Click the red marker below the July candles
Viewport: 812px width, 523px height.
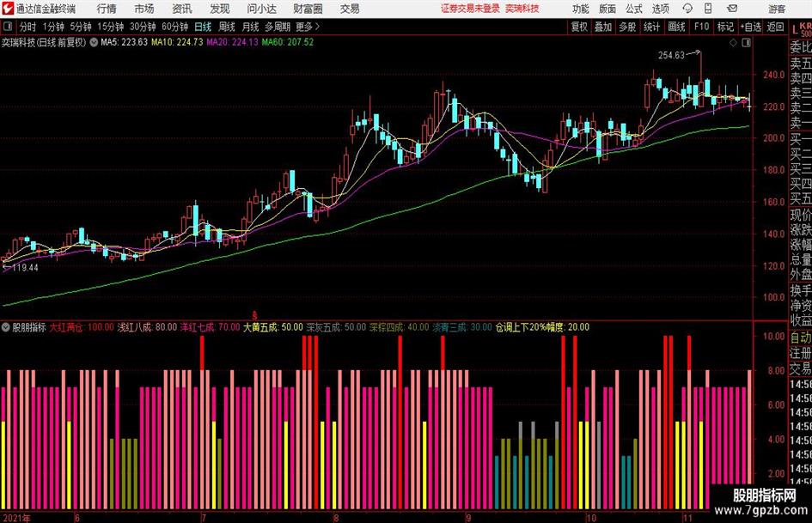[x=254, y=315]
